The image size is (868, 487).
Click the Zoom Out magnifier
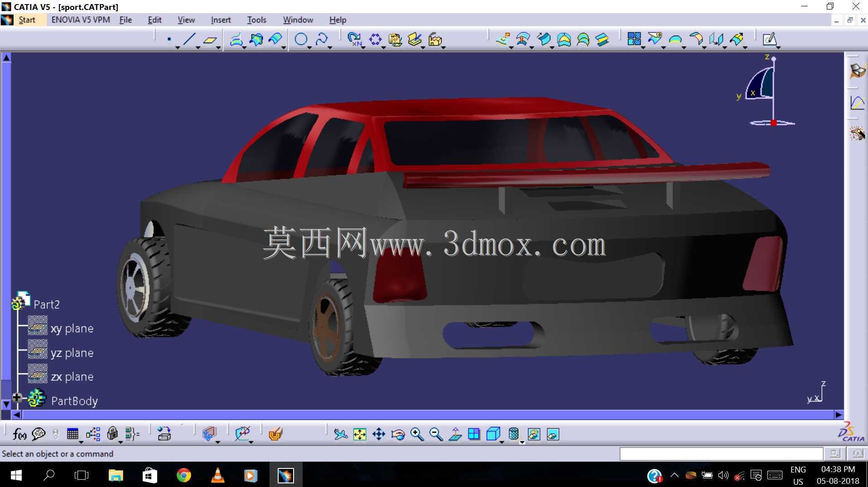436,434
